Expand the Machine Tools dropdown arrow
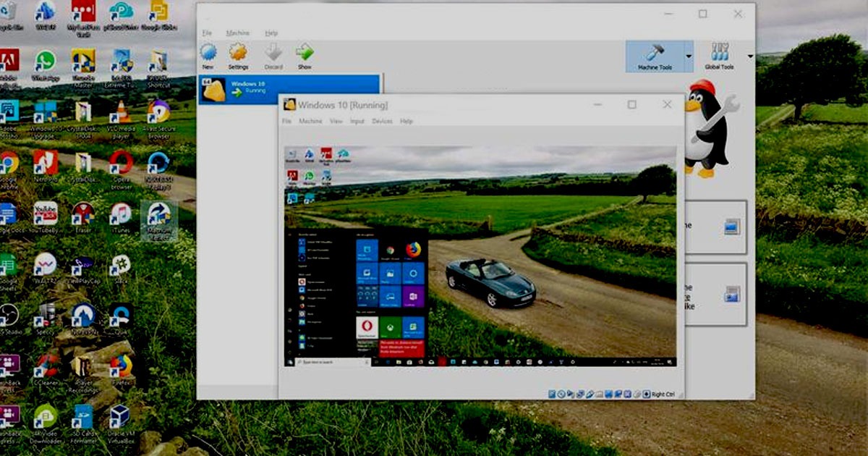 click(689, 56)
